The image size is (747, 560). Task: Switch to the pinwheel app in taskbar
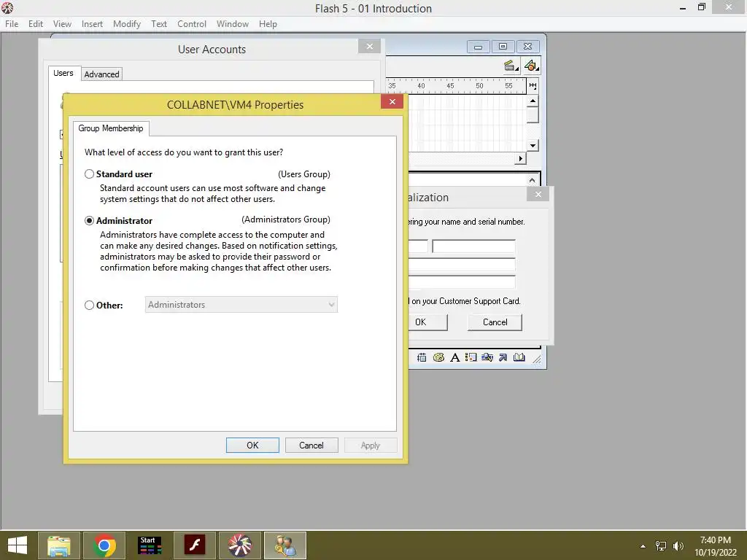tap(239, 545)
